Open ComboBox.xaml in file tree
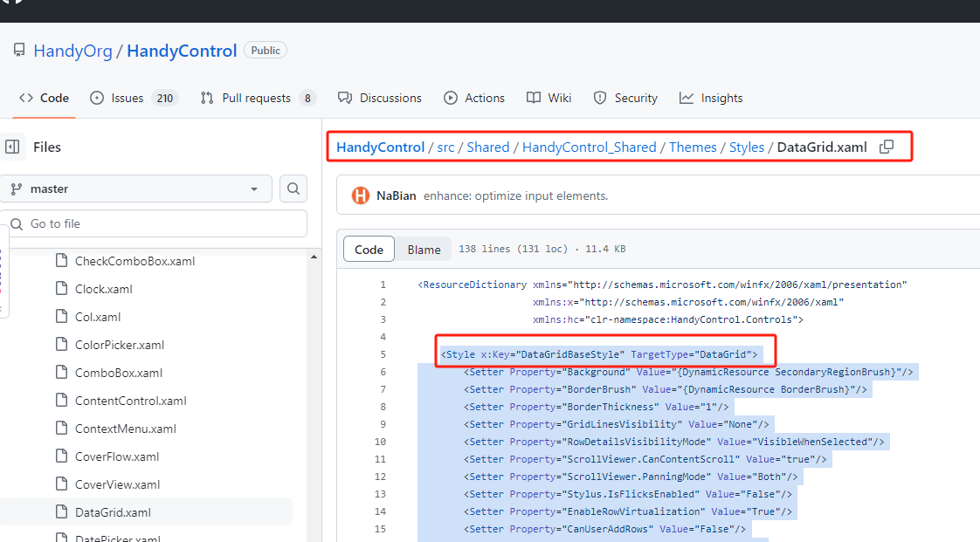 [x=119, y=373]
